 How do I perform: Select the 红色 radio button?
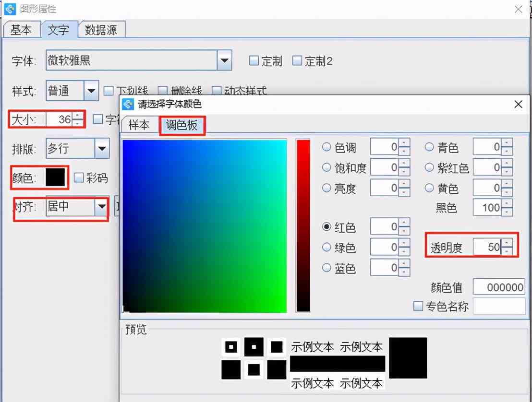pyautogui.click(x=326, y=226)
